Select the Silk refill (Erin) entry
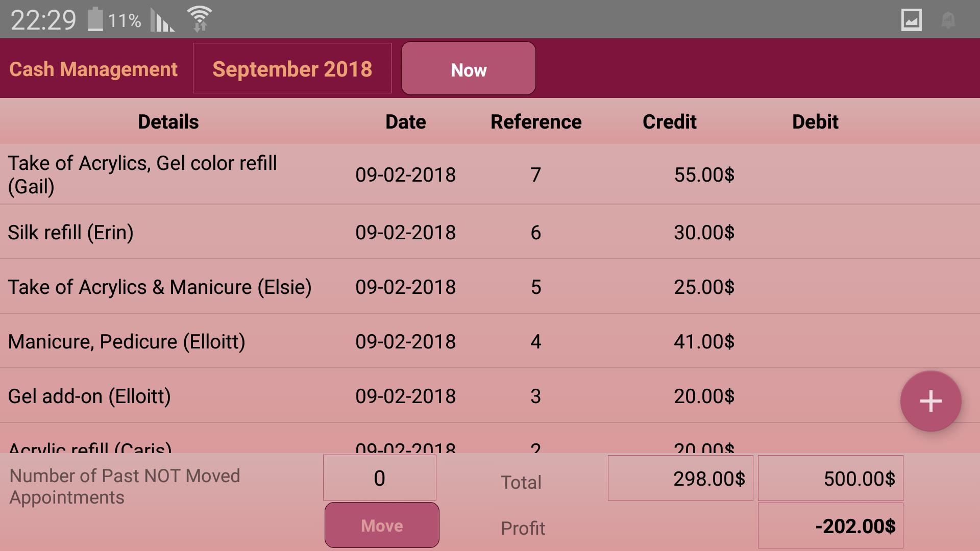Screen dimensions: 980x551 tap(490, 232)
